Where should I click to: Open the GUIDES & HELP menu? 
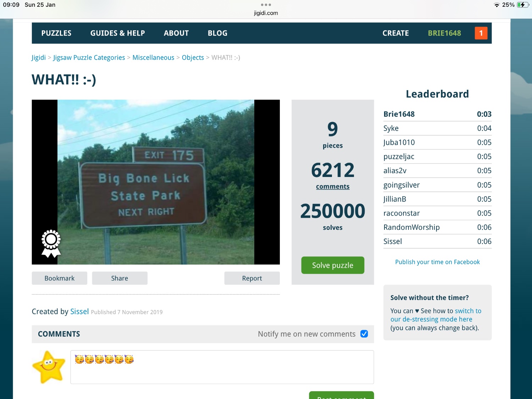pos(117,33)
